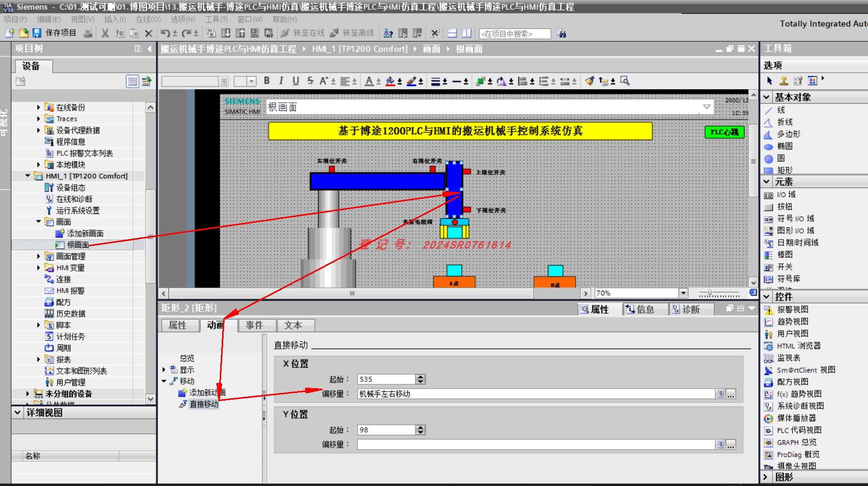Screen dimensions: 868x486
Task: Expand the HMI 变量 tree node
Action: [x=39, y=268]
